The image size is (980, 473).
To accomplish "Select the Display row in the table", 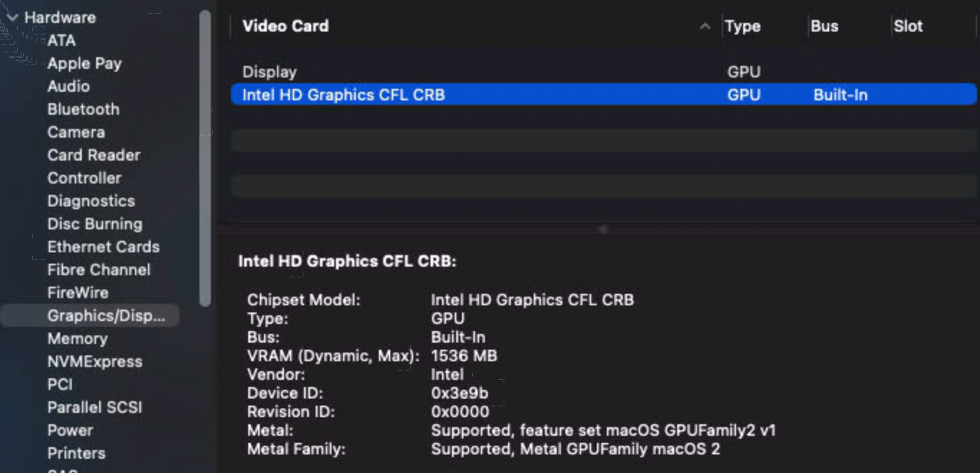I will (604, 72).
